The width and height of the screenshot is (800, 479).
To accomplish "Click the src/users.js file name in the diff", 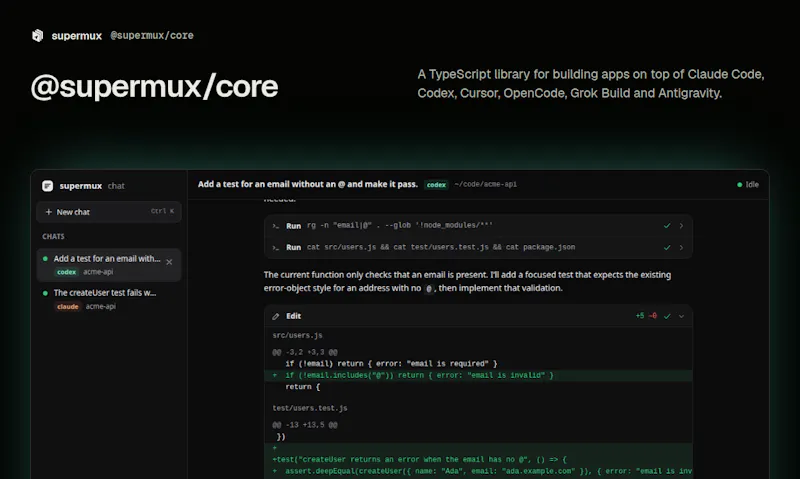I will tap(297, 335).
